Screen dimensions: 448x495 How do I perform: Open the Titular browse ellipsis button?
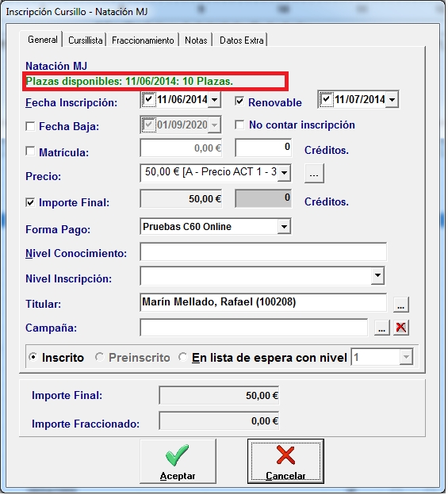pyautogui.click(x=400, y=305)
